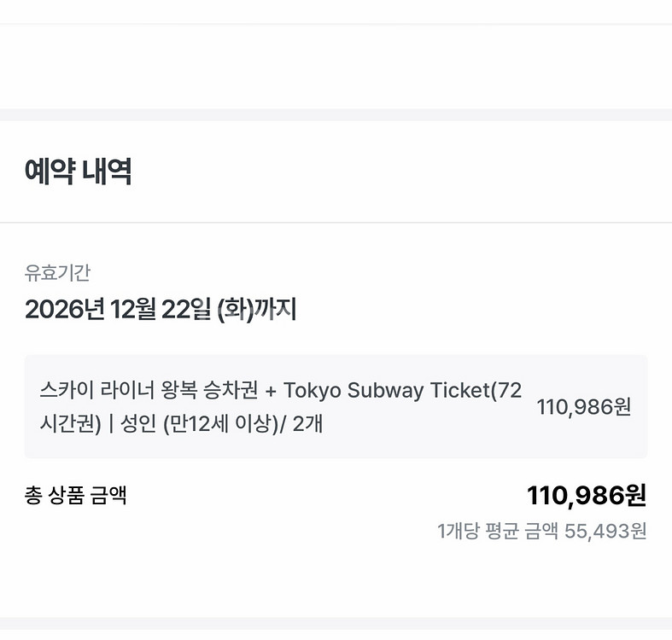Click the 110,986원 price inside product card
Screen dimensions: 672x640
[x=584, y=407]
